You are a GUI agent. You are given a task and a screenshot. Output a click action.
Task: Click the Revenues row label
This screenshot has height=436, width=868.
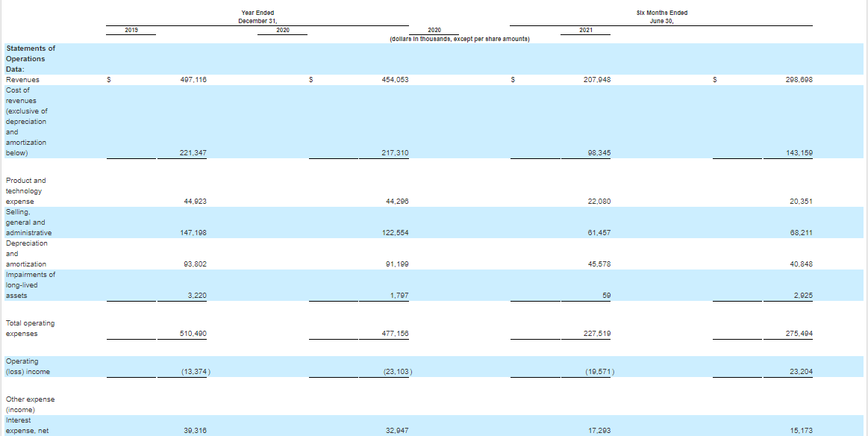pos(22,80)
